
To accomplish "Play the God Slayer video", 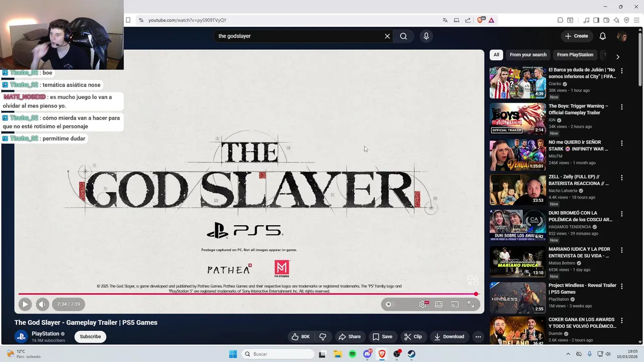I will coord(25,304).
